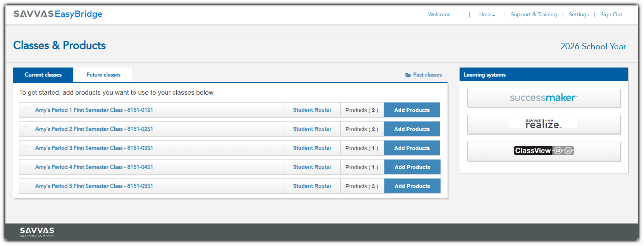Open Amy's Period 3 First Semester Class
Viewport: 644px width, 246px height.
click(x=94, y=148)
